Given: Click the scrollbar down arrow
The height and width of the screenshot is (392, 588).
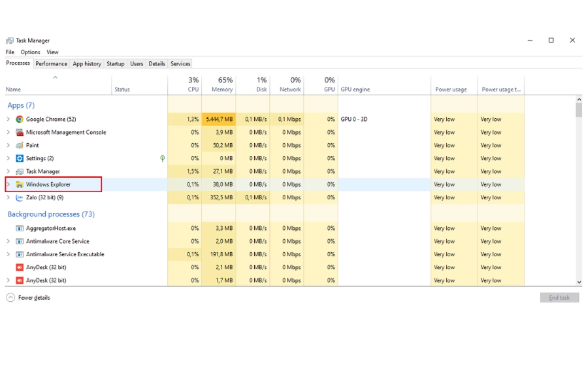Looking at the screenshot, I should click(x=579, y=282).
